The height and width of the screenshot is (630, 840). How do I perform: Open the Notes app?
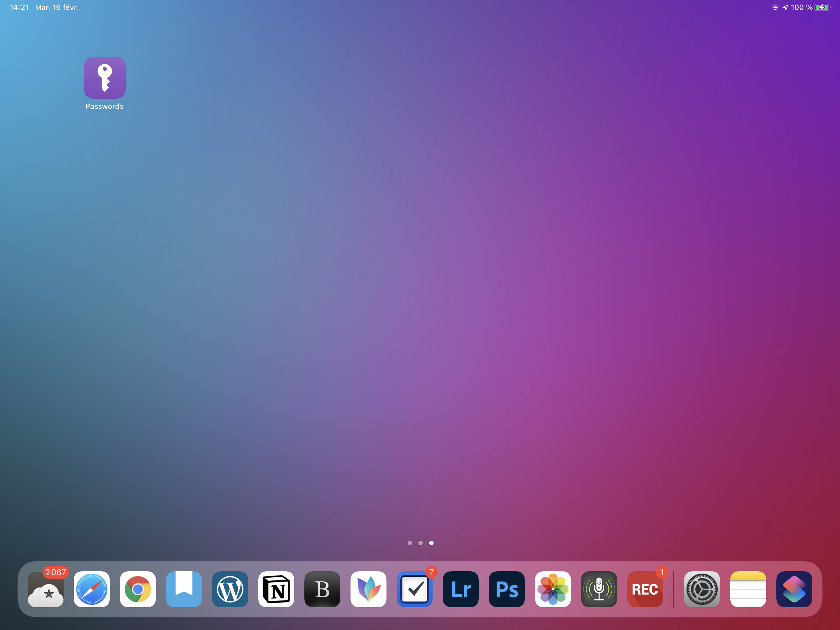(x=748, y=589)
